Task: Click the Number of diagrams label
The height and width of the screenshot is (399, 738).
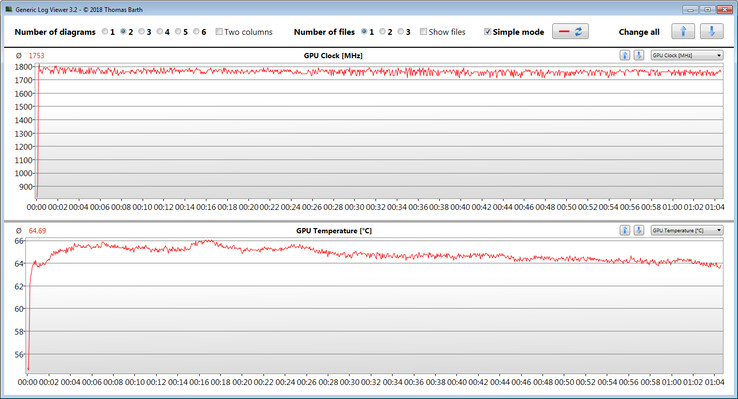Action: [x=55, y=32]
